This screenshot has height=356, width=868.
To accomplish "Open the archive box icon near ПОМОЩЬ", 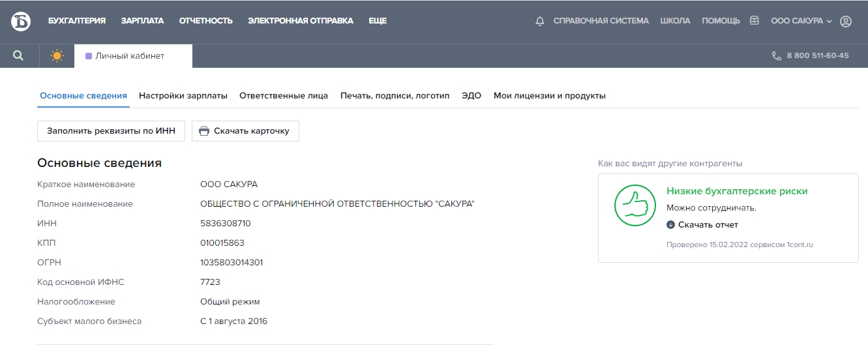I will pyautogui.click(x=755, y=21).
